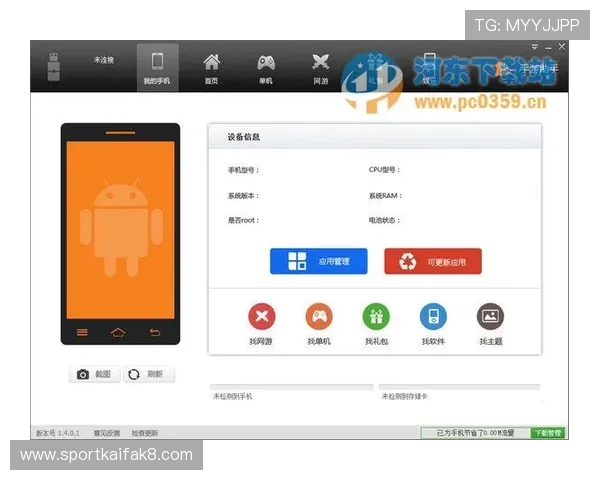The width and height of the screenshot is (600, 480).
Task: Click the 未检测到手机 status text
Action: click(x=233, y=397)
